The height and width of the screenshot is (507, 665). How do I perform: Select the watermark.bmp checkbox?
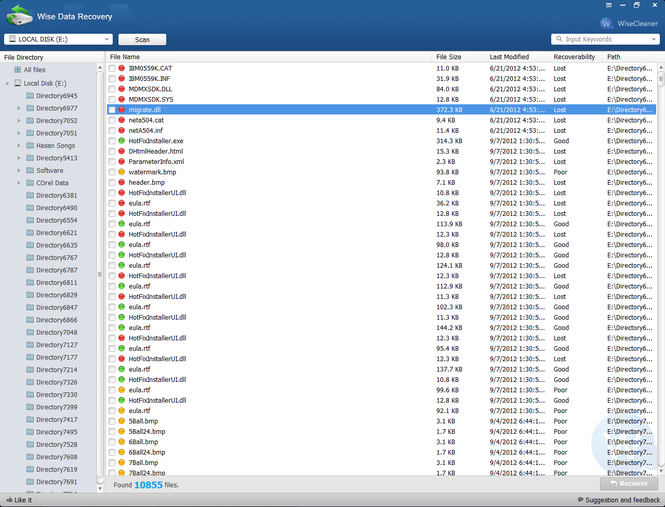[112, 172]
